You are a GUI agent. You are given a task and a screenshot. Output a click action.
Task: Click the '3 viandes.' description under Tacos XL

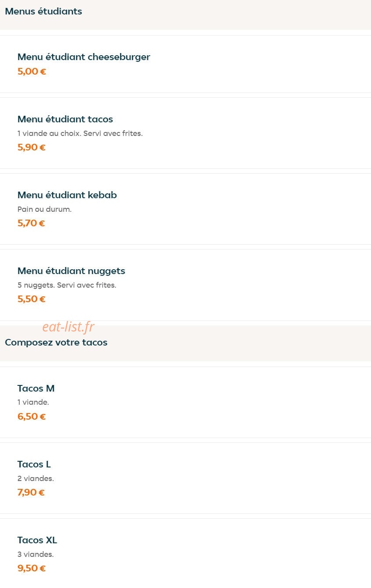point(36,554)
